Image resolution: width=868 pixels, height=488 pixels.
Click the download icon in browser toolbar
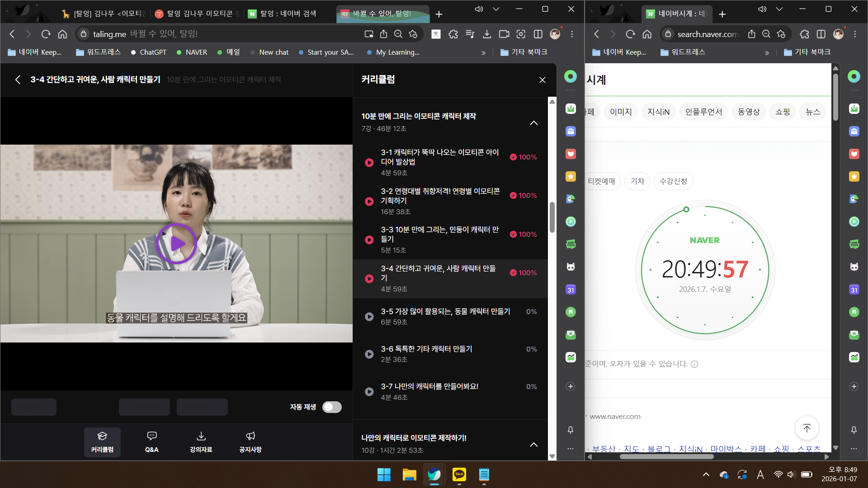[487, 34]
